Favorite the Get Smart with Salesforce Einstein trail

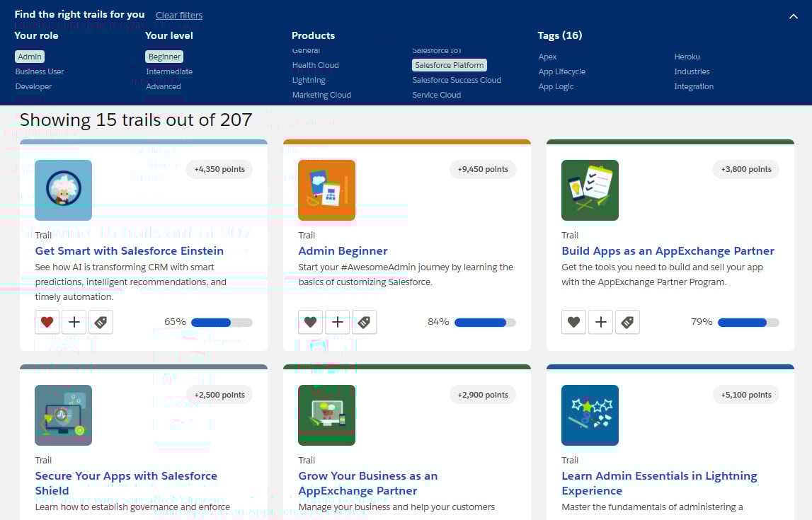(x=47, y=322)
